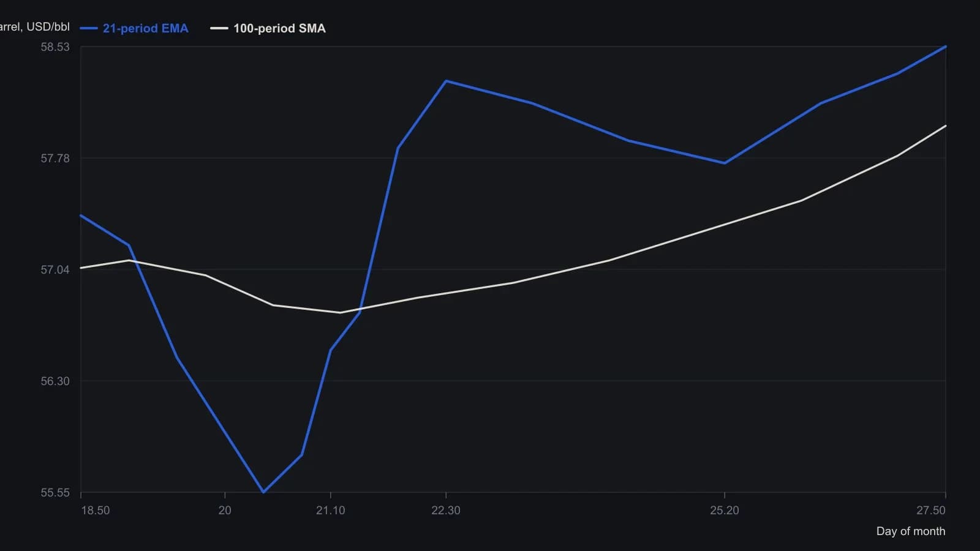Click the 25.20 x-axis tick label
The height and width of the screenshot is (551, 980).
(x=725, y=511)
